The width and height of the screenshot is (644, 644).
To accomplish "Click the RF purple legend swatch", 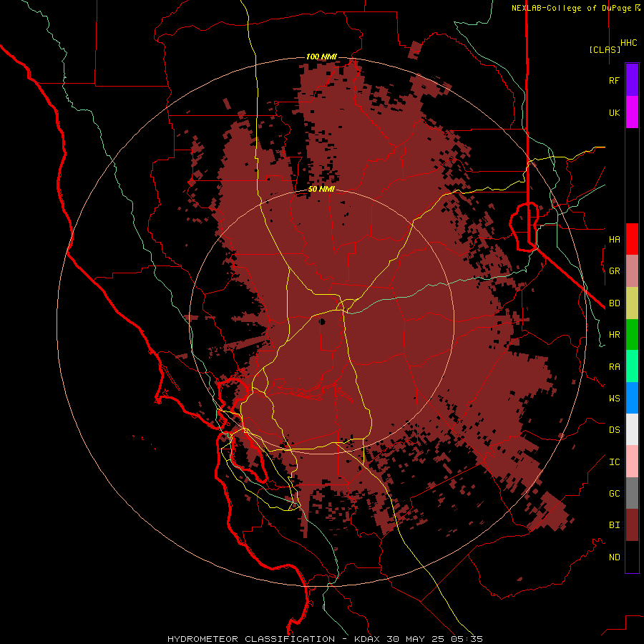I will [632, 80].
